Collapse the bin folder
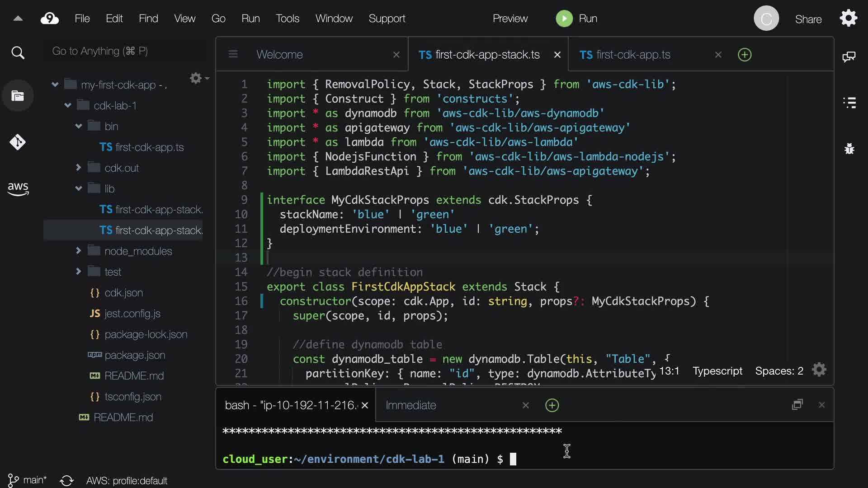The image size is (868, 488). 79,126
